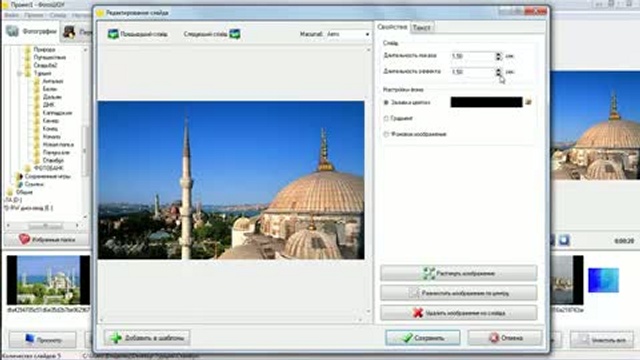
Task: Select the Природа folder
Action: [44, 49]
